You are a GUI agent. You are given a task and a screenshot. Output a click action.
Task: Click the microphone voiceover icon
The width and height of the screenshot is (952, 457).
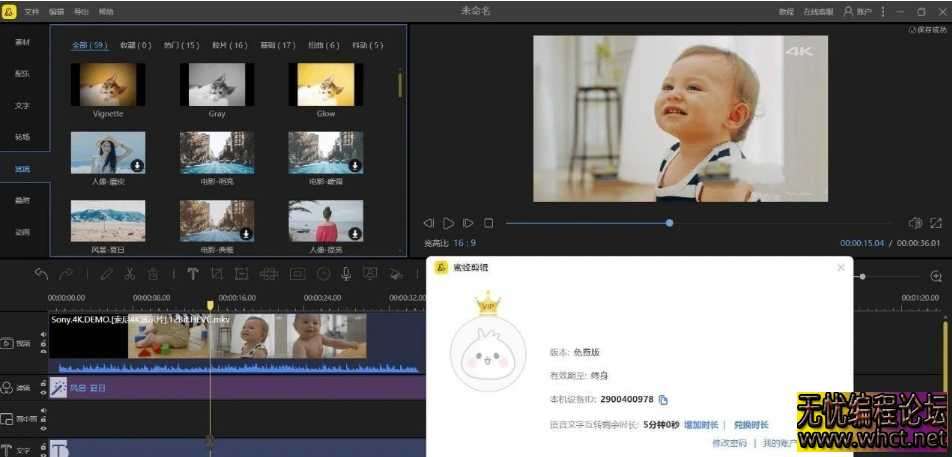346,274
